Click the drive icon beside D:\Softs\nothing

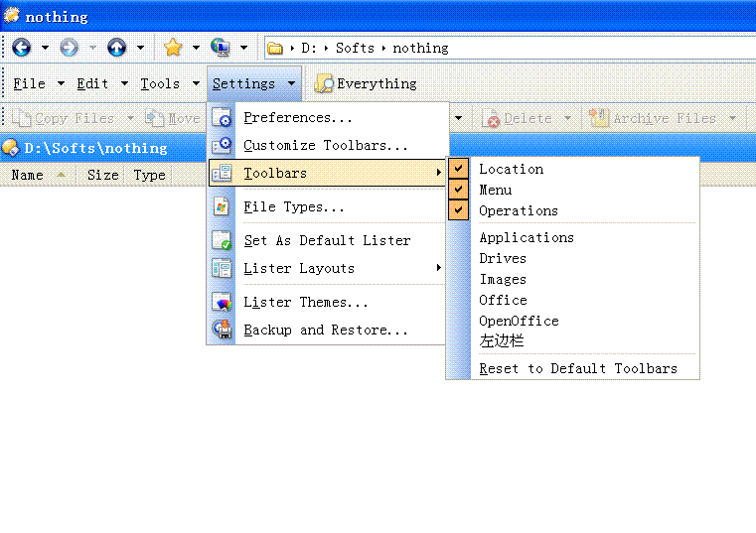pyautogui.click(x=10, y=148)
